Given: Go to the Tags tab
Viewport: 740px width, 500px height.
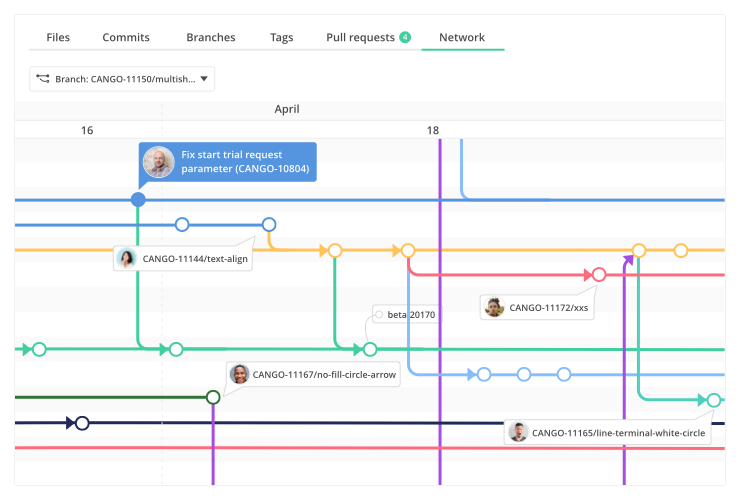Looking at the screenshot, I should [281, 38].
